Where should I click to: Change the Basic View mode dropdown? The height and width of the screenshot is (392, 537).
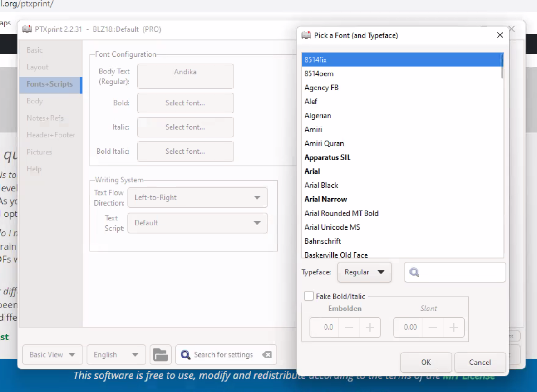pos(52,354)
